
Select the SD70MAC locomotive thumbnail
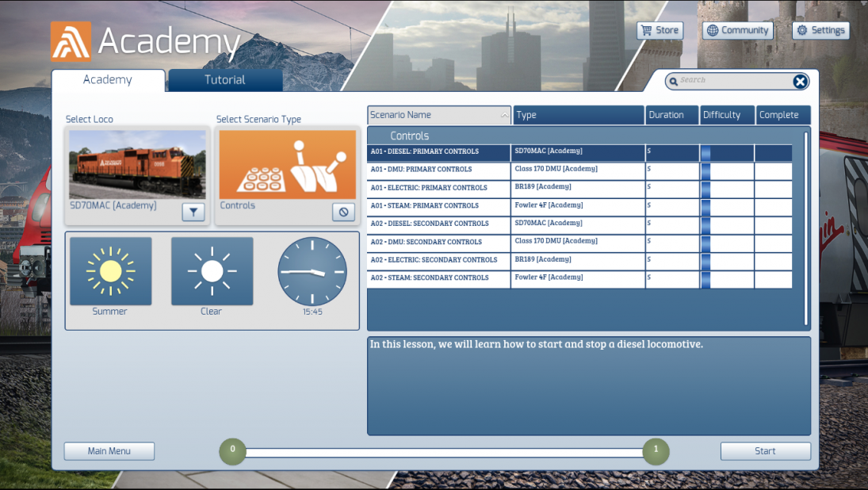[x=137, y=165]
